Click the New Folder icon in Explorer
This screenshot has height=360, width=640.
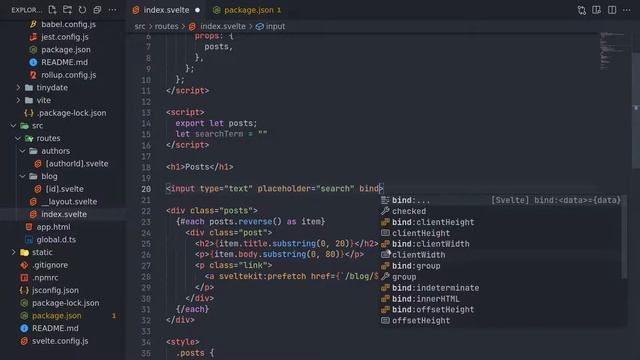pos(67,10)
